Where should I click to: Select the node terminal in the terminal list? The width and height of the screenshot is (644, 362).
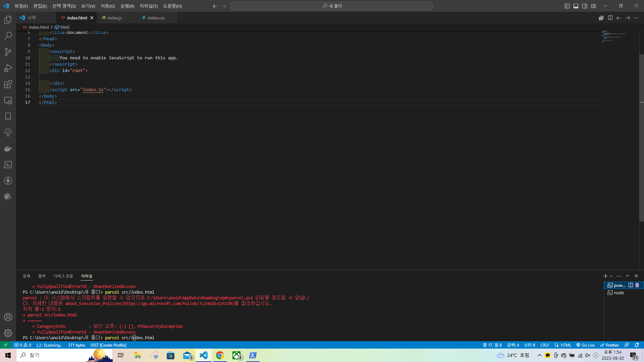[618, 293]
